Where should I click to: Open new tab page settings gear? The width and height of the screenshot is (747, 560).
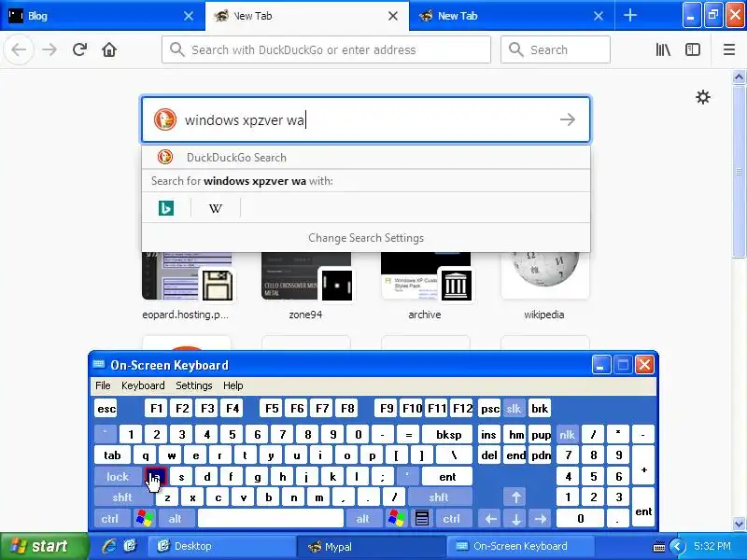[703, 97]
